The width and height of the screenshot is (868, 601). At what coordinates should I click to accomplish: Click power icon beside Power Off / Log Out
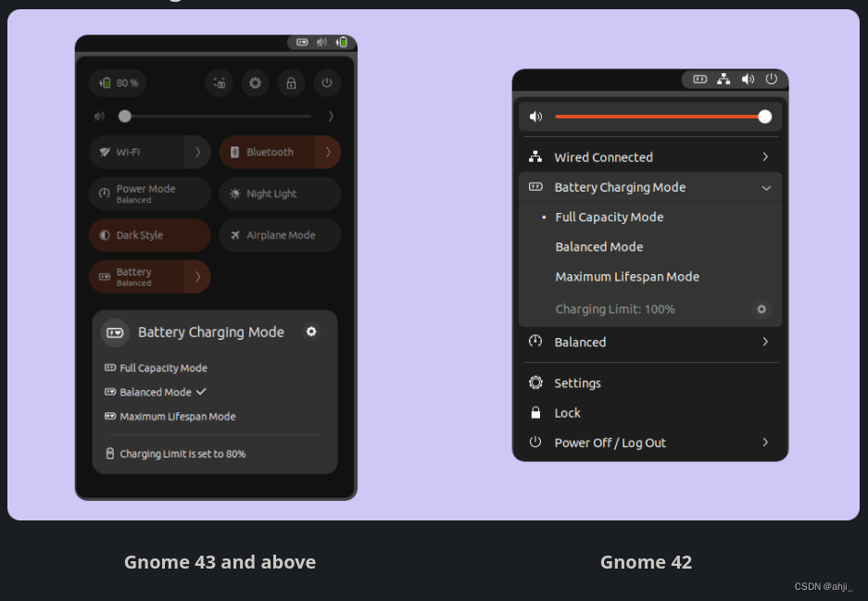pyautogui.click(x=535, y=442)
